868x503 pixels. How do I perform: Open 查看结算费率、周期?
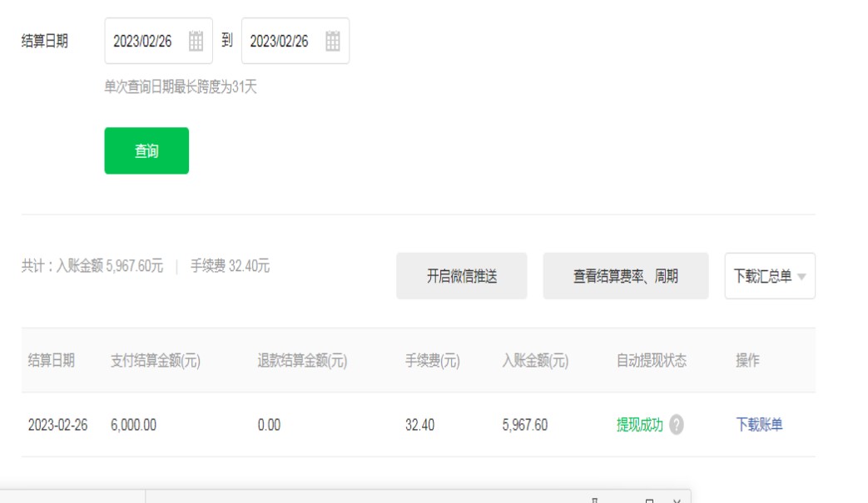click(x=625, y=276)
